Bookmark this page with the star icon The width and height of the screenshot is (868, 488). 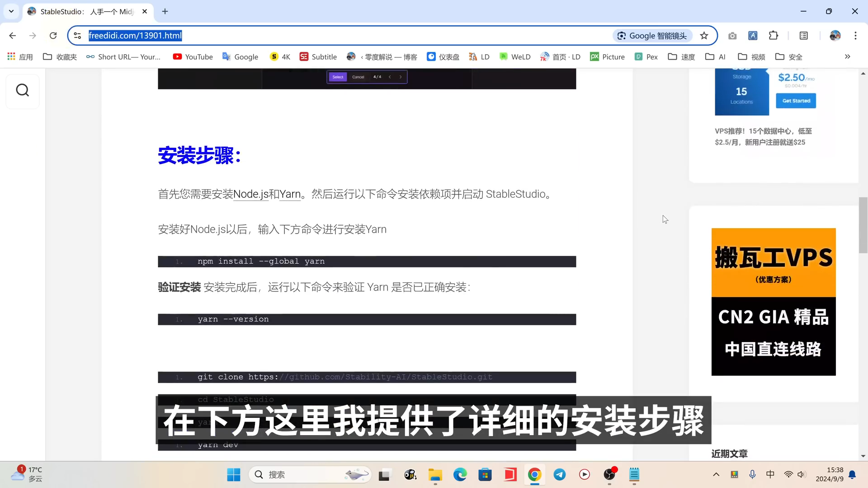pos(704,36)
